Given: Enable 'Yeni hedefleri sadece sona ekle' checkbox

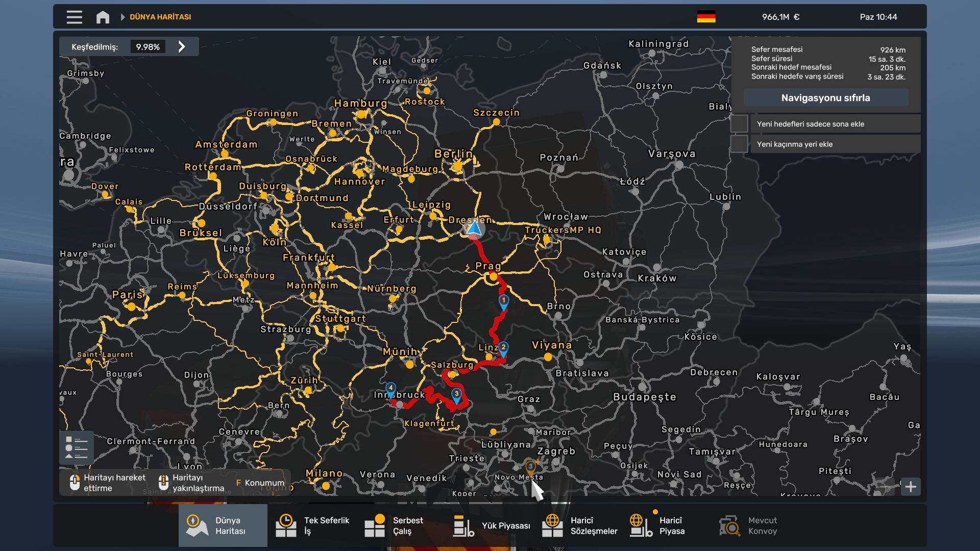Looking at the screenshot, I should click(739, 124).
